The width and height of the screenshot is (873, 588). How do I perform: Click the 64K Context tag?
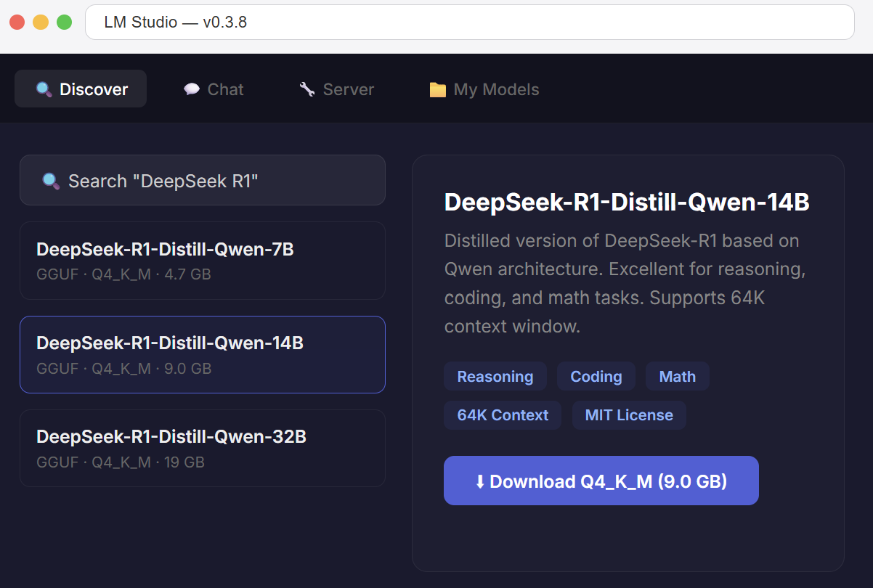click(x=502, y=415)
